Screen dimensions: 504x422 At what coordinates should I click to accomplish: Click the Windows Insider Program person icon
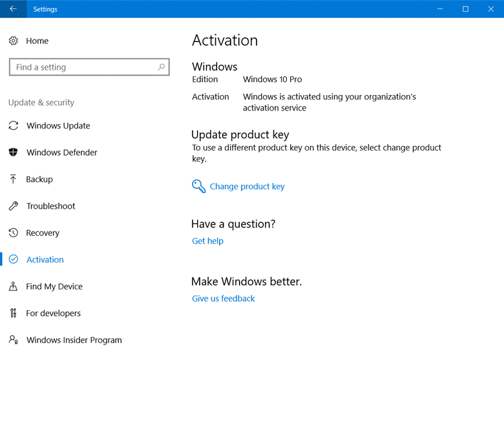click(x=13, y=339)
